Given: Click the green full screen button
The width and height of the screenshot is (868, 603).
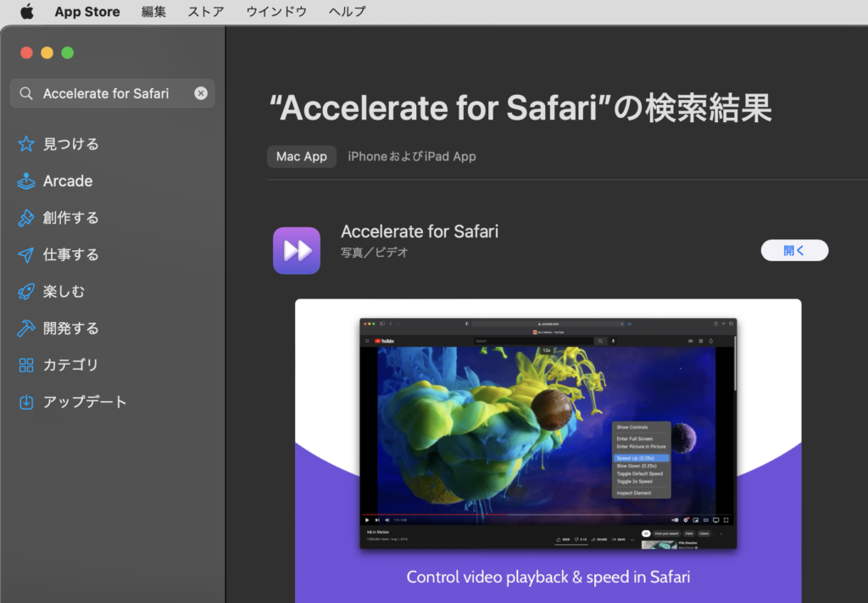Looking at the screenshot, I should [x=68, y=53].
